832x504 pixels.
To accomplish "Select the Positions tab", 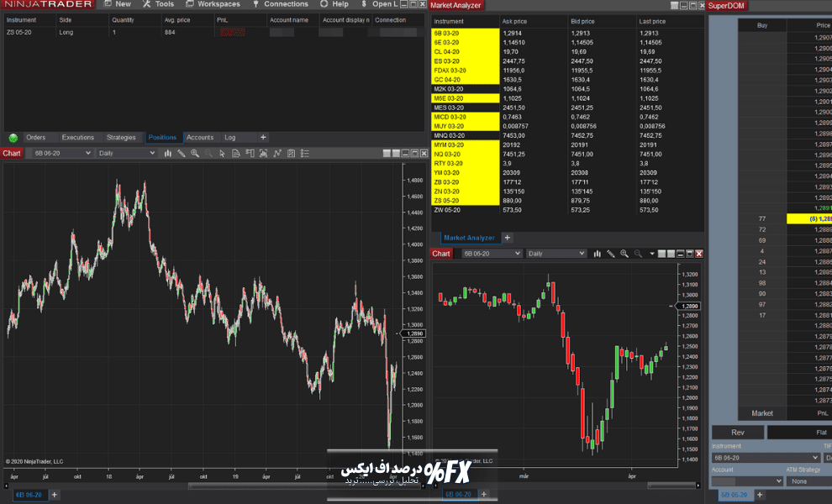I will [x=162, y=138].
